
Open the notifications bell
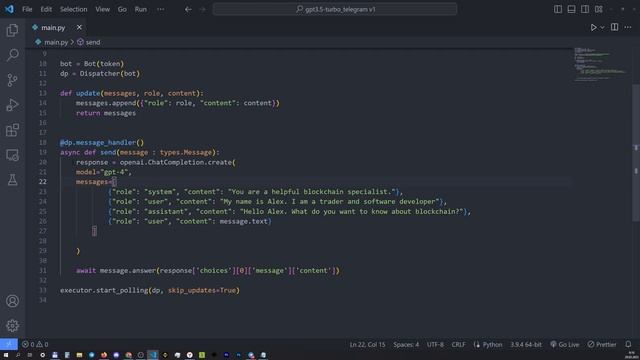(628, 344)
